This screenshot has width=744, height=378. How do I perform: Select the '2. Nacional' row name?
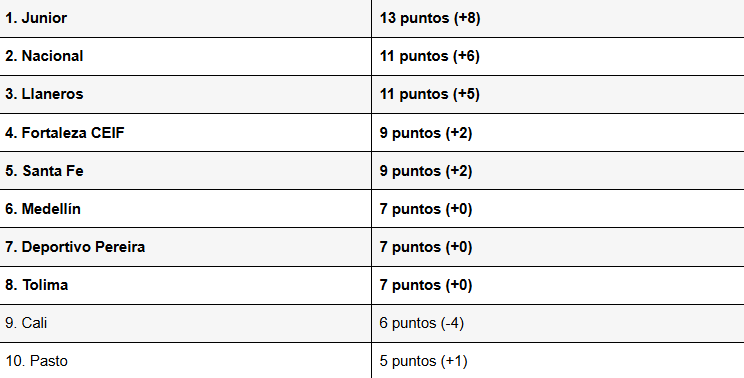click(x=186, y=56)
